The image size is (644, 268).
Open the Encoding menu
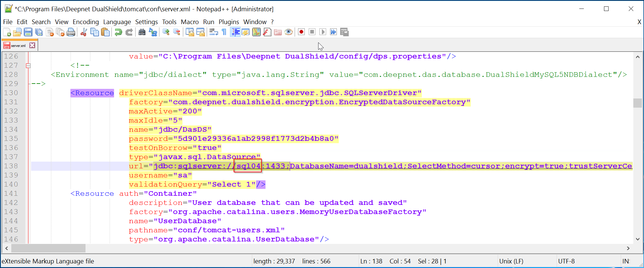(86, 22)
